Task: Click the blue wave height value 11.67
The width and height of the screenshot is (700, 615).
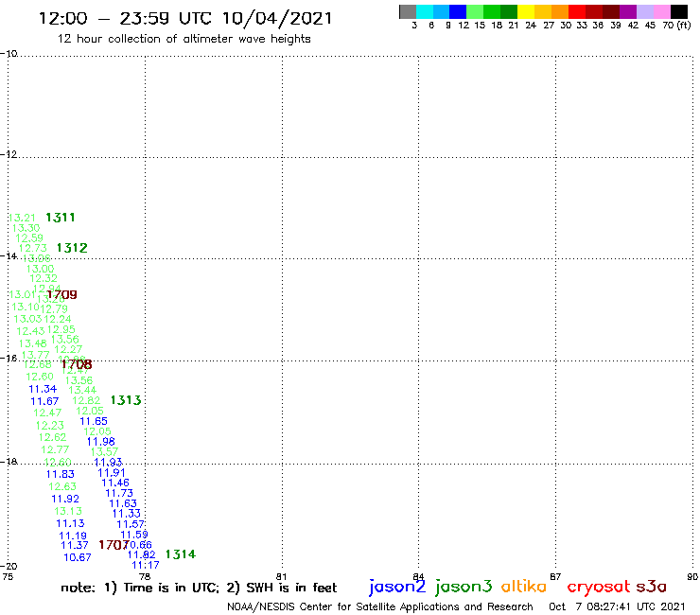Action: pyautogui.click(x=44, y=401)
